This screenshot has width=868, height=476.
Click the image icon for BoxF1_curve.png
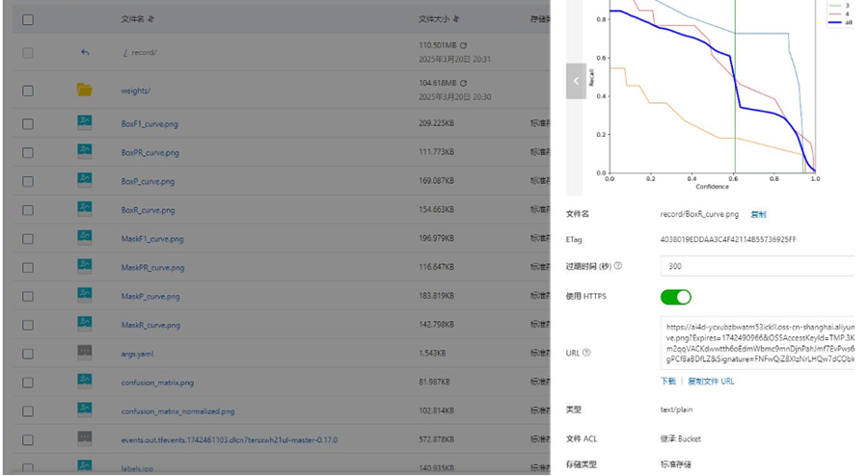click(x=85, y=122)
